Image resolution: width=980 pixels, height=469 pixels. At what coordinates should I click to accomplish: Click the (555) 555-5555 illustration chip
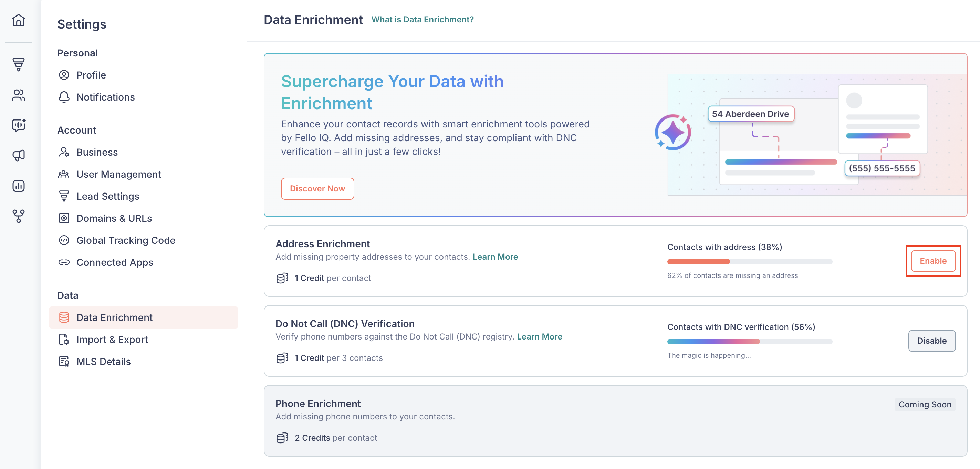coord(882,168)
